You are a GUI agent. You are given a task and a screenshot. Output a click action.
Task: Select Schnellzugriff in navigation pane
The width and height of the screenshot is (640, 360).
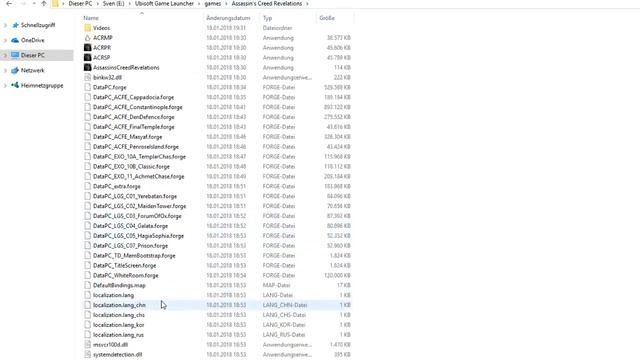click(x=38, y=25)
